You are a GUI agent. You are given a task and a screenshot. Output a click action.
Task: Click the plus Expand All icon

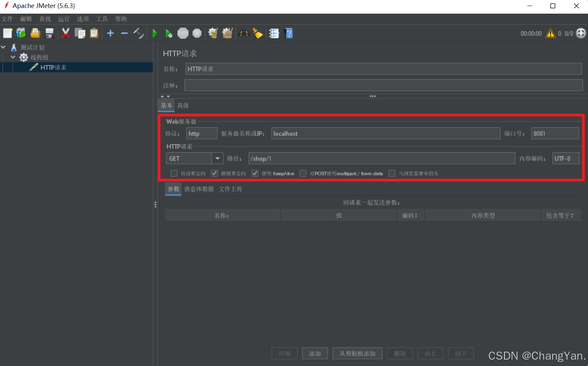coord(110,33)
